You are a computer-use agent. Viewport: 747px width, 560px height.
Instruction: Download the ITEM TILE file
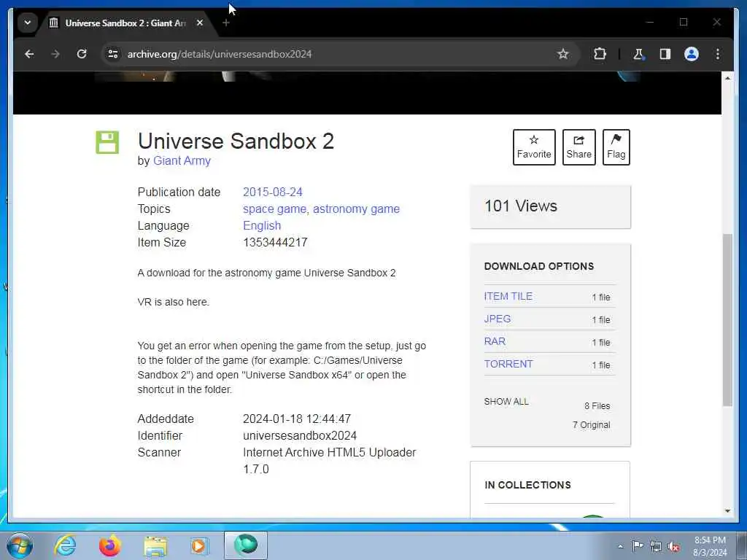tap(508, 296)
